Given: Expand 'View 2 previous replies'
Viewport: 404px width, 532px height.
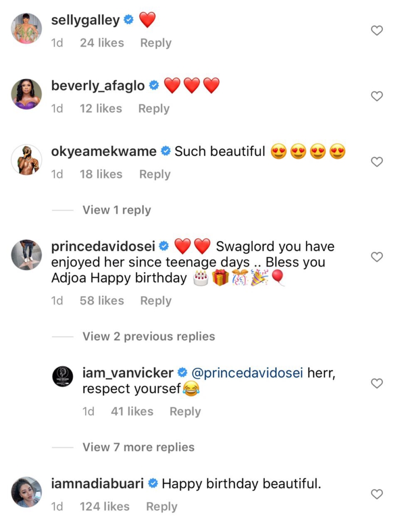Looking at the screenshot, I should point(149,337).
